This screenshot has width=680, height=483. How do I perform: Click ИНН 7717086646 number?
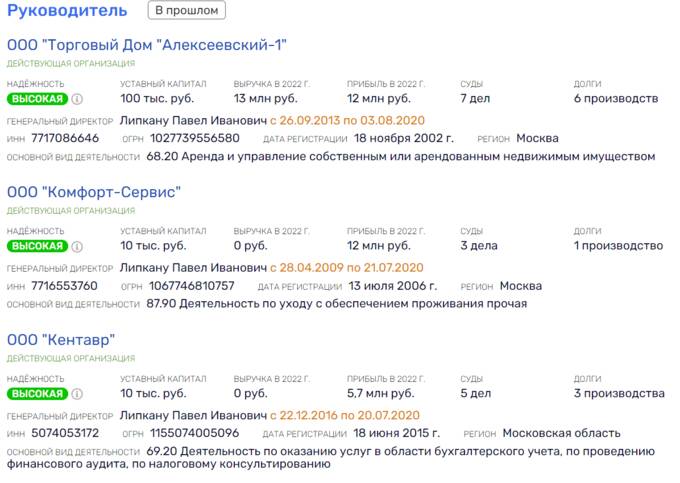[65, 138]
